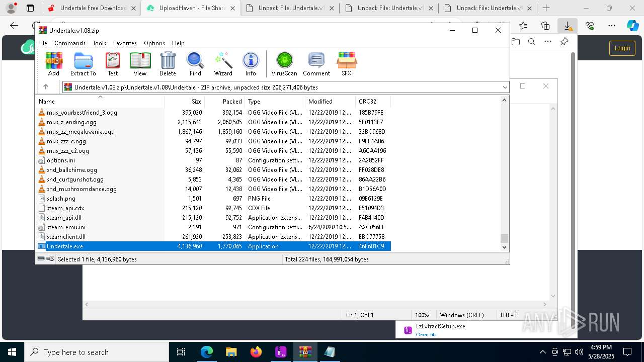Open browser downloads icon
The height and width of the screenshot is (362, 644).
coord(568,26)
